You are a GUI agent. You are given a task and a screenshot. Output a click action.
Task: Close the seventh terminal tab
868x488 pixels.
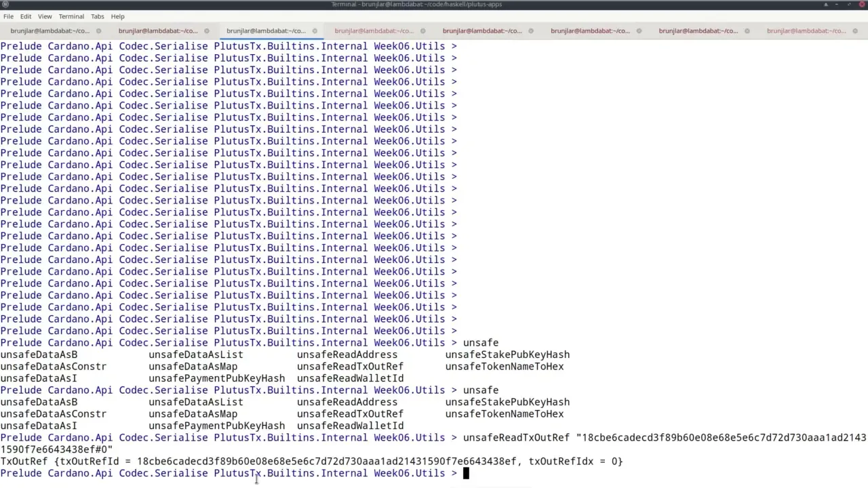[747, 31]
